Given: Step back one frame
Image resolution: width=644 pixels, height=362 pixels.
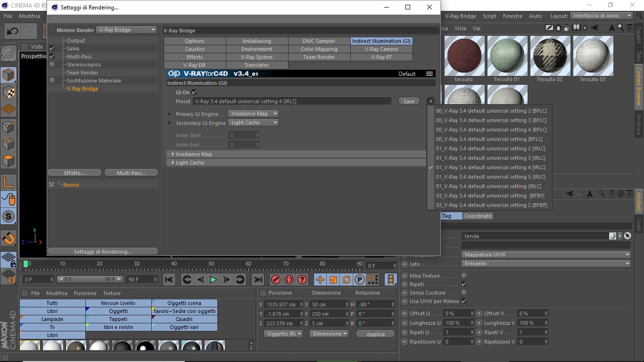Looking at the screenshot, I should coord(200,280).
